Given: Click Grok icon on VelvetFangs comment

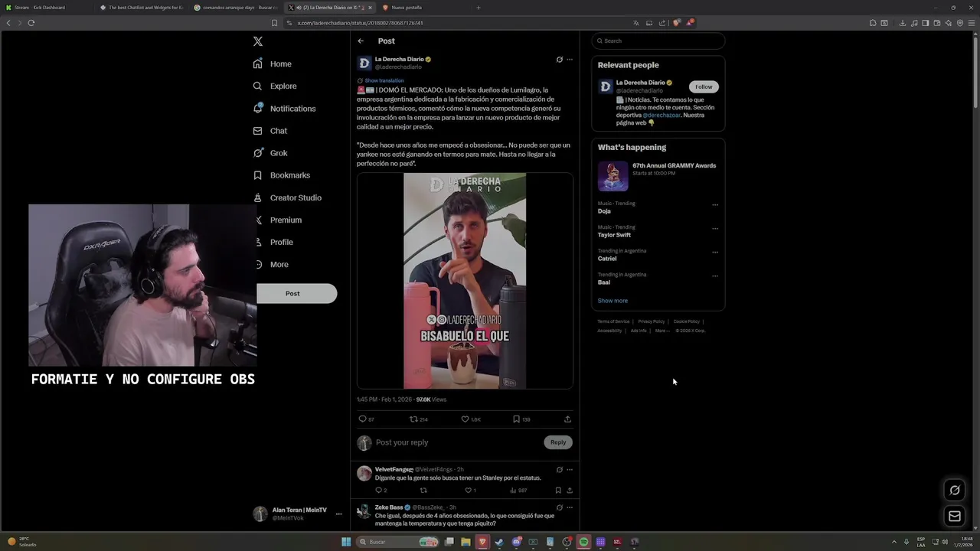Looking at the screenshot, I should coord(559,470).
